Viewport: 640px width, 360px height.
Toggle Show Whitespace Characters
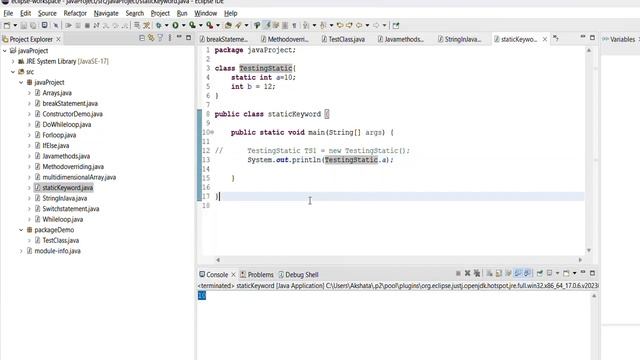[294, 25]
